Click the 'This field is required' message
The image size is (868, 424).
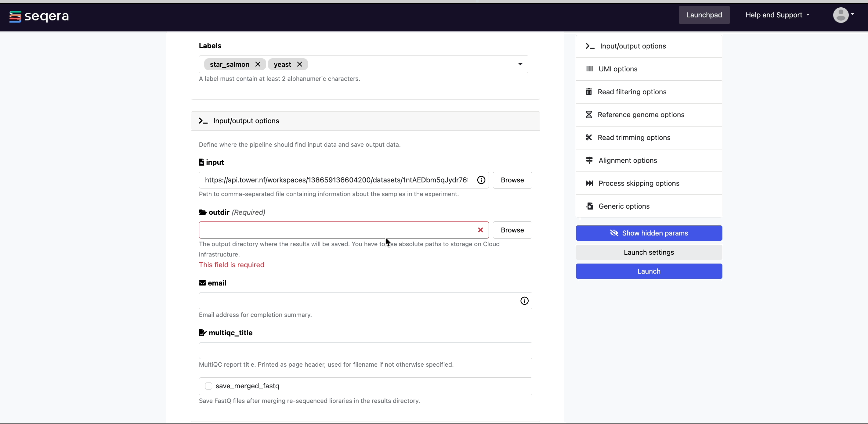[x=231, y=265]
